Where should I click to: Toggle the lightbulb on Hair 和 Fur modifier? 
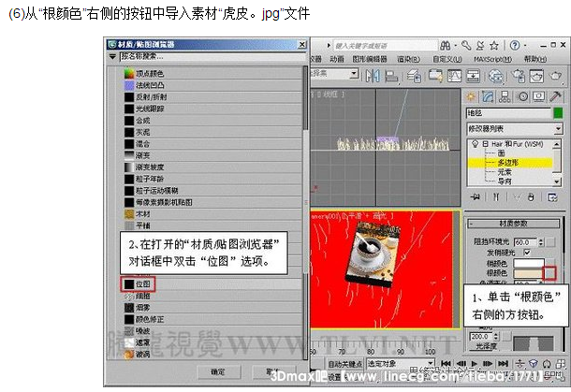tap(475, 144)
